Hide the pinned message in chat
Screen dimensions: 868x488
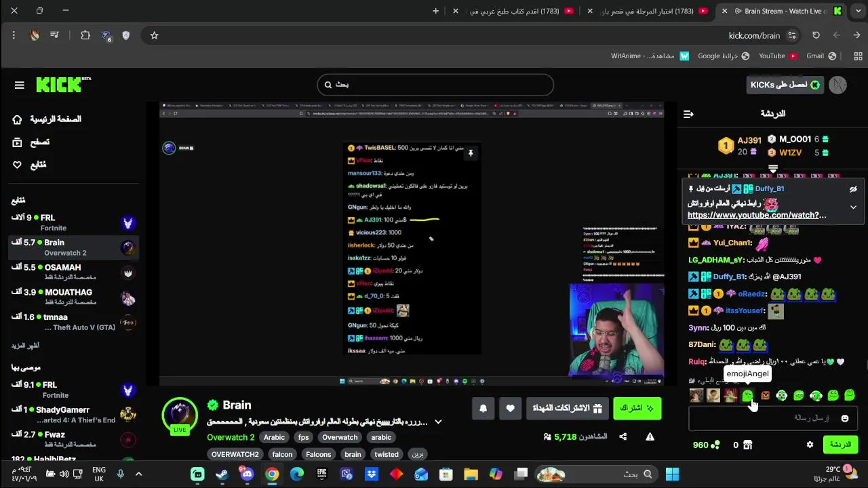click(x=853, y=189)
